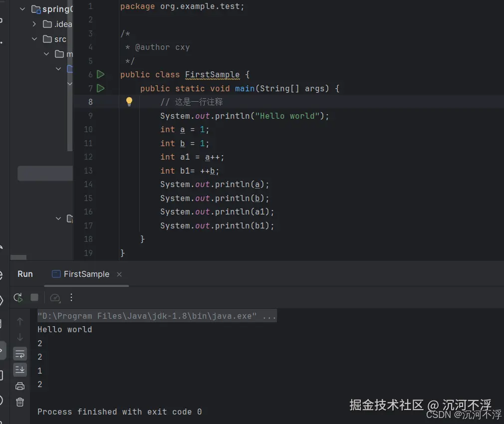Screen dimensions: 504x424
Task: Close the FirstSample run tab
Action: pos(119,274)
